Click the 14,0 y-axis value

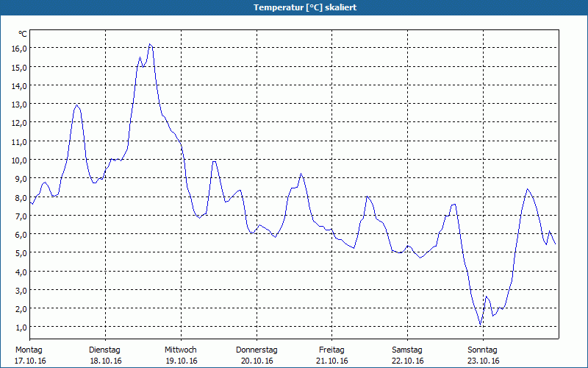20,85
